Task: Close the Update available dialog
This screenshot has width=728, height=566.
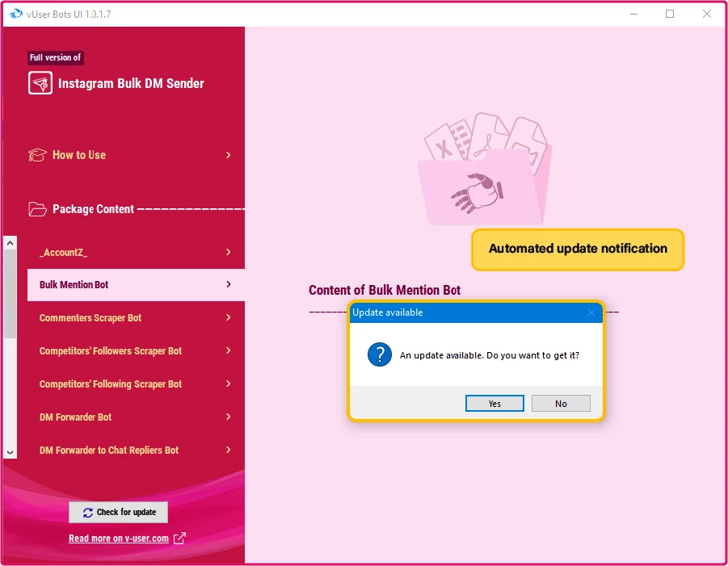Action: 591,312
